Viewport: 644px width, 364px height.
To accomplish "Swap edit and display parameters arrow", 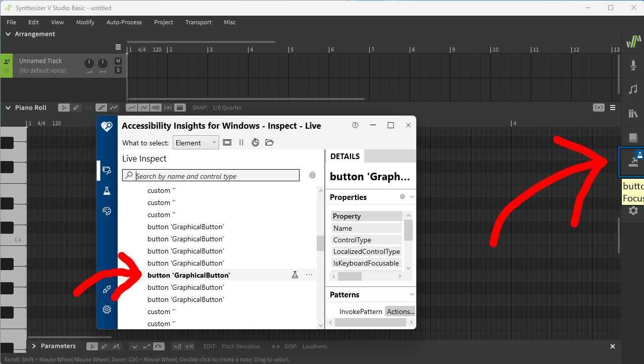I will 275,346.
